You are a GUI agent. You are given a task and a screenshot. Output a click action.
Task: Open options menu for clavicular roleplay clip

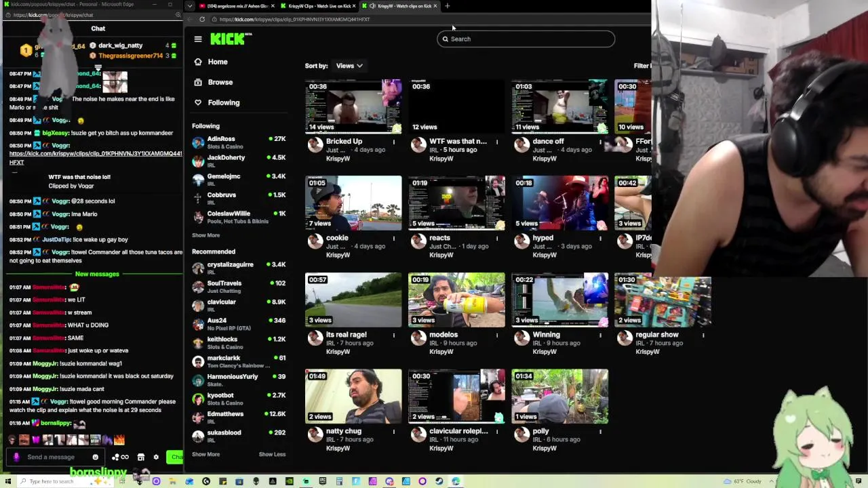[497, 432]
